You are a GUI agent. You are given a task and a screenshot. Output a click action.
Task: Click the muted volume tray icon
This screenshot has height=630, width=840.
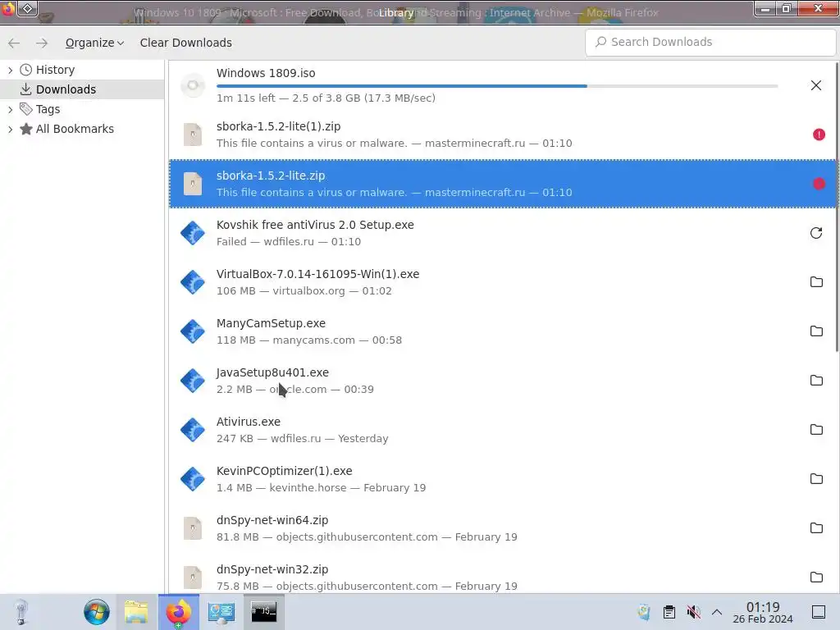(x=694, y=612)
